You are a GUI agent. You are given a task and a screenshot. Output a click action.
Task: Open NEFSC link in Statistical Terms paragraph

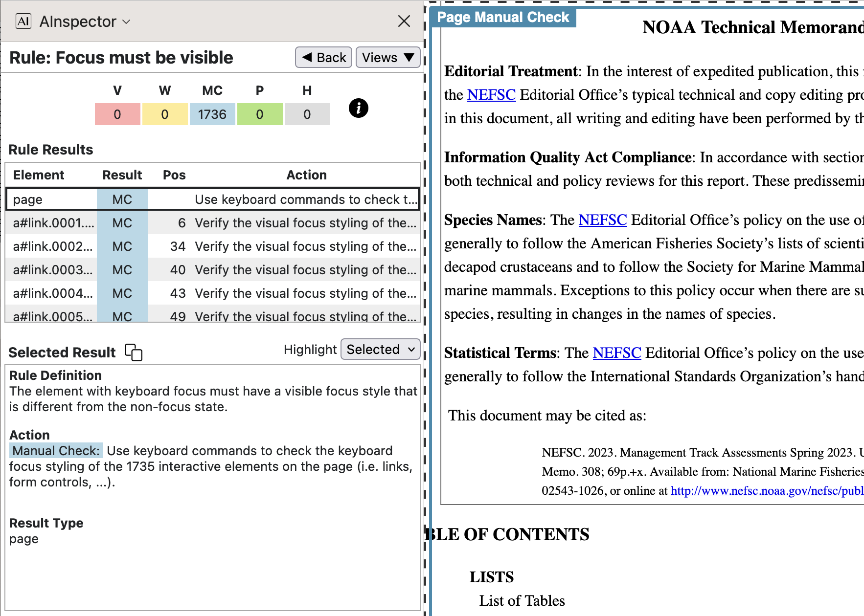pyautogui.click(x=616, y=353)
